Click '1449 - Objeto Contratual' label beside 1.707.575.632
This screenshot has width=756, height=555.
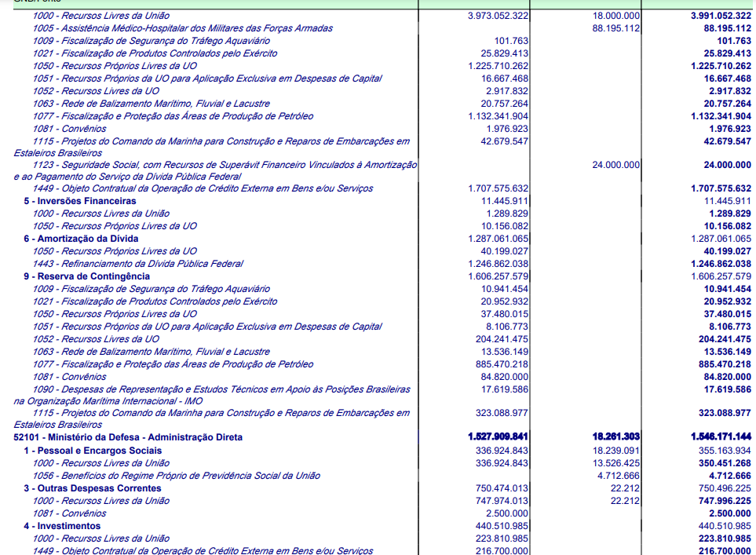203,188
